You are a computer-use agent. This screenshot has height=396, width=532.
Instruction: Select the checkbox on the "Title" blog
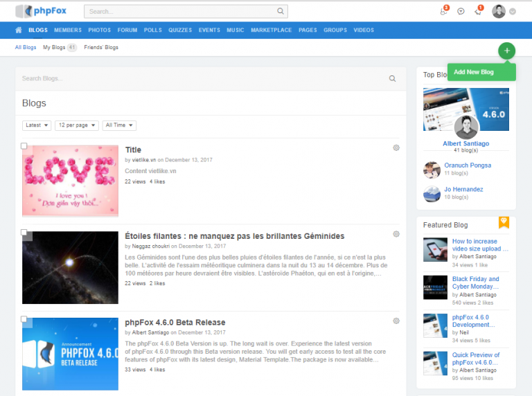pyautogui.click(x=24, y=146)
